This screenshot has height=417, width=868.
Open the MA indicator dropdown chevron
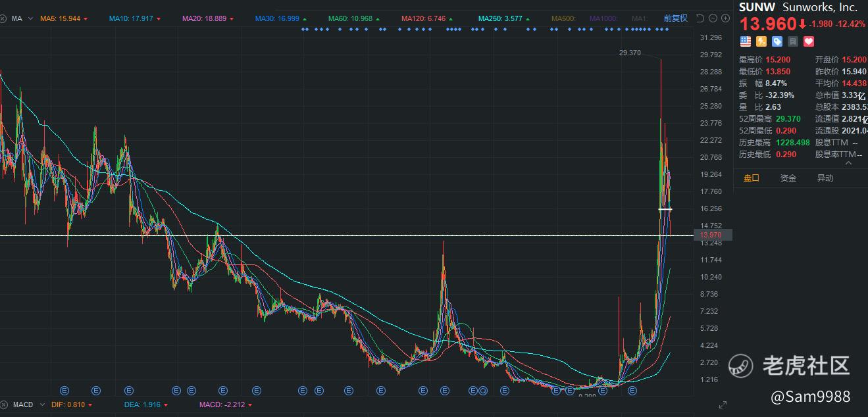tap(30, 19)
